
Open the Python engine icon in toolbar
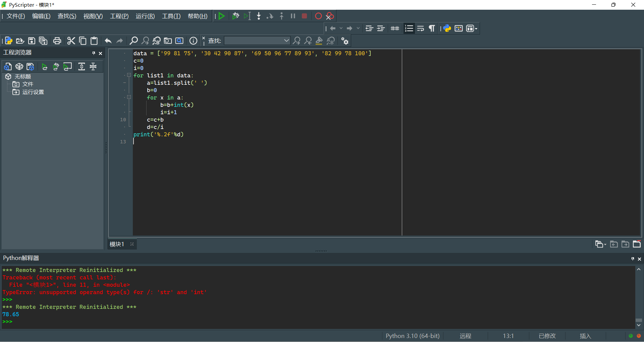447,28
